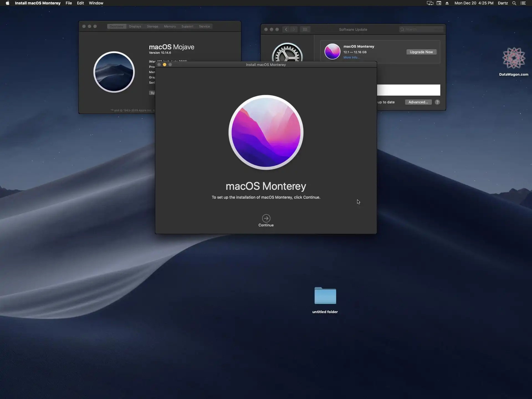
Task: Select the Memory tab
Action: coord(170,26)
